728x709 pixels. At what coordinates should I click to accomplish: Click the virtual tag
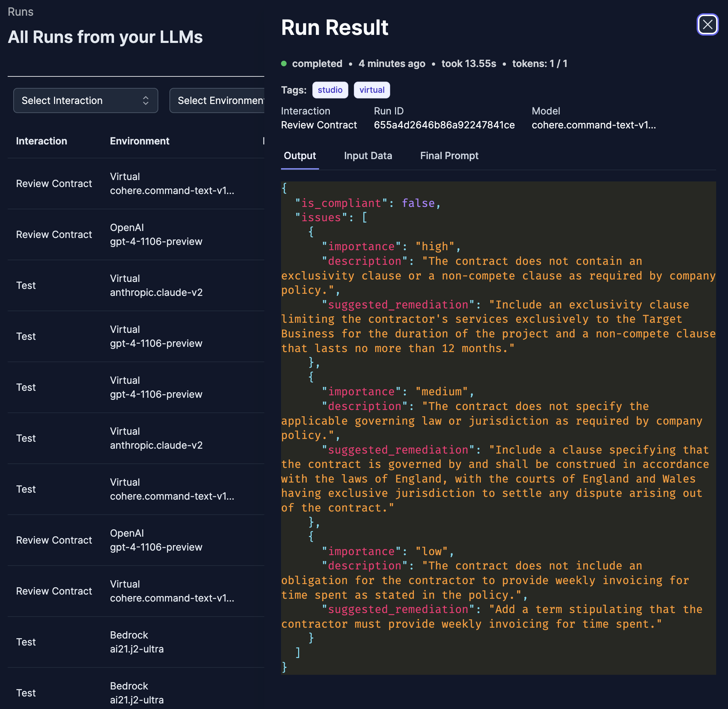click(x=371, y=90)
